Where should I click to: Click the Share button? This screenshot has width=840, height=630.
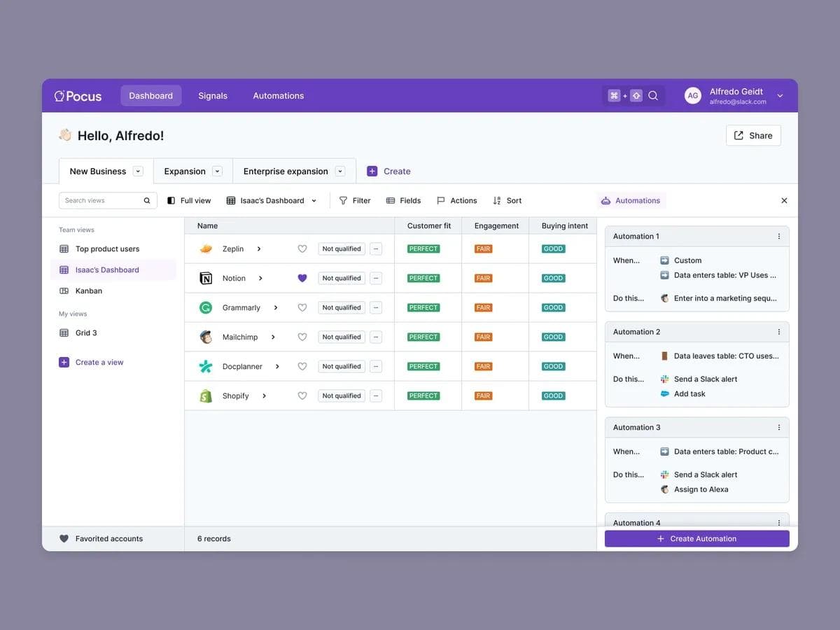point(753,136)
